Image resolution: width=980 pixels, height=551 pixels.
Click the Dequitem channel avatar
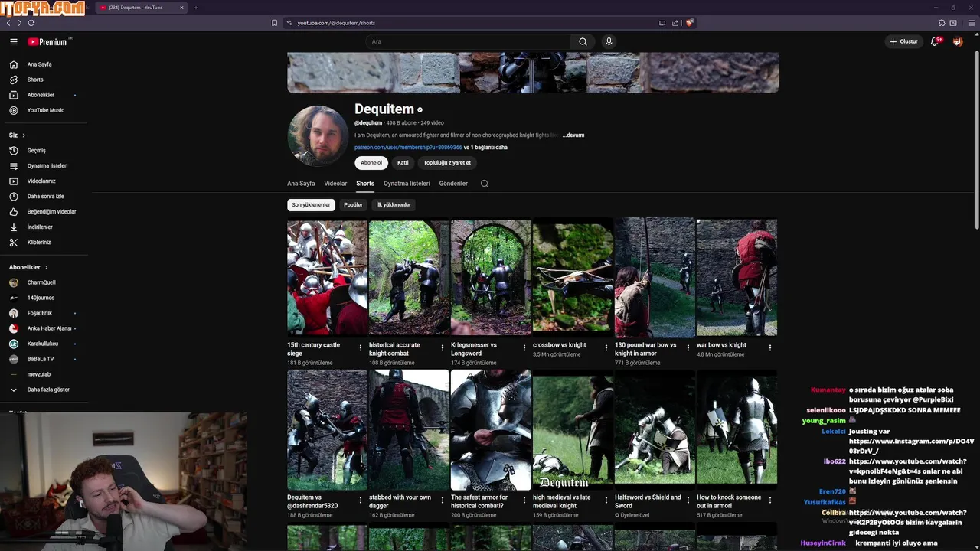(318, 136)
